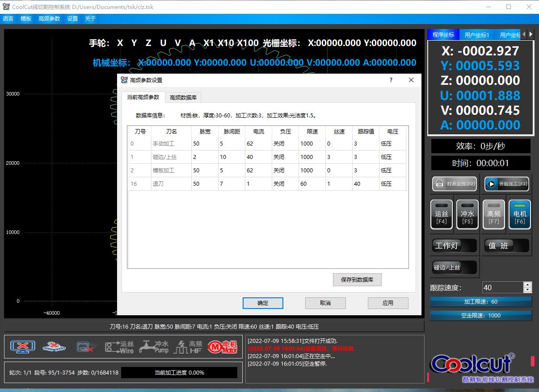Click handwheel axis U
The height and width of the screenshot is (392, 539).
(163, 43)
